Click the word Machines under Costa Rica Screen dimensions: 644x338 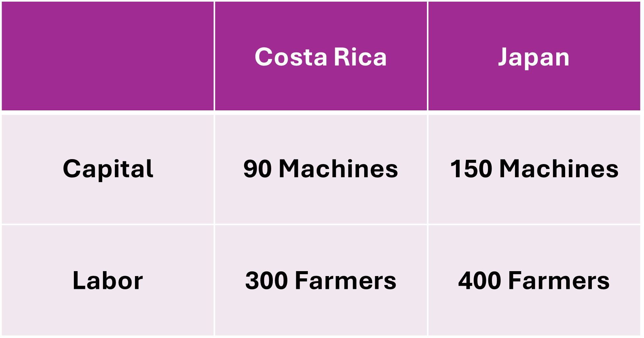(338, 169)
